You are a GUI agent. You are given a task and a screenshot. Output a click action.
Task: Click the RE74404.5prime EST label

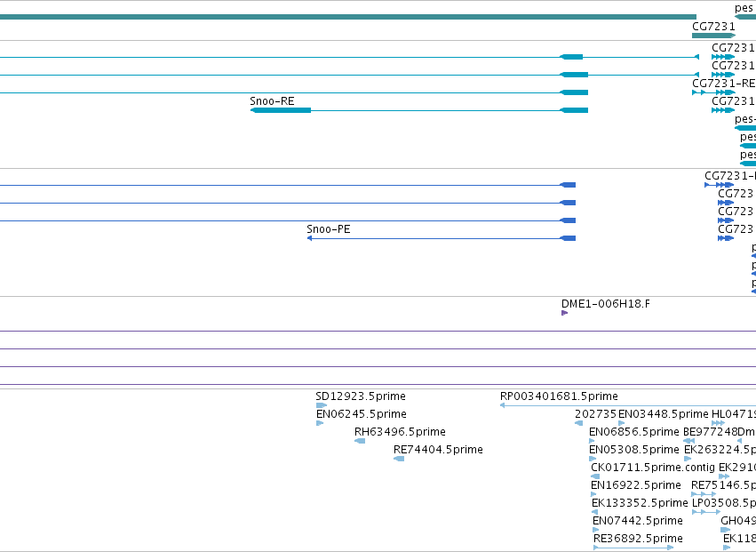pos(438,450)
